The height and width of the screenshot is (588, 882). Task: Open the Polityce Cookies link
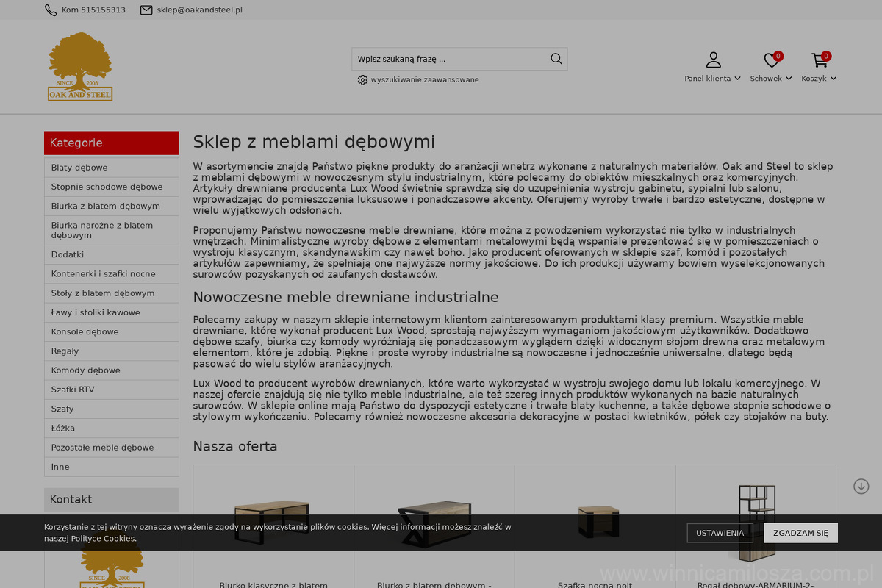click(x=103, y=539)
